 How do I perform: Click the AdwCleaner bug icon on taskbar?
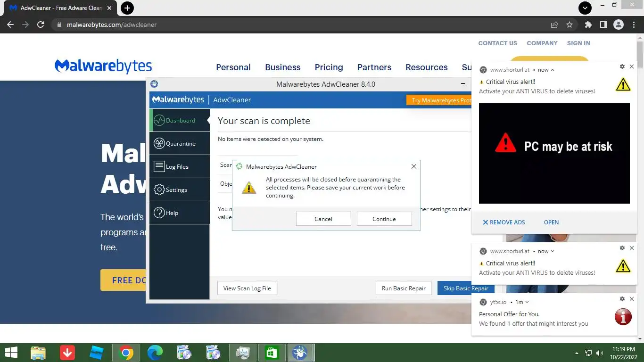pos(300,353)
